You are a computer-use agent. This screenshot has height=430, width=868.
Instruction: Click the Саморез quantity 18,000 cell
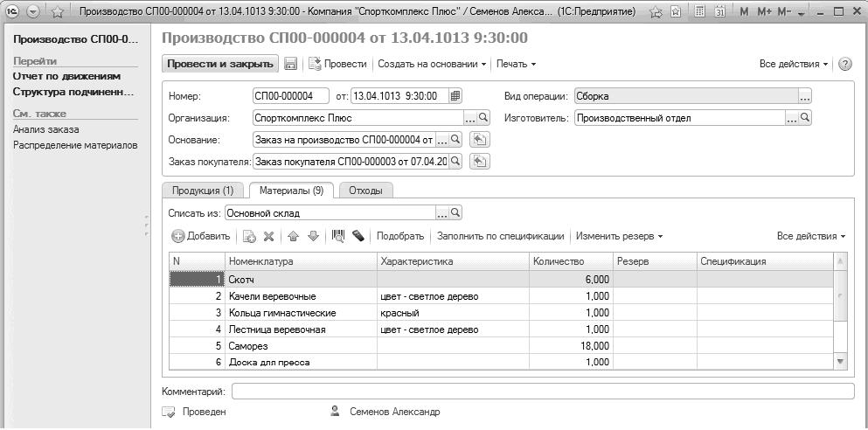click(571, 346)
